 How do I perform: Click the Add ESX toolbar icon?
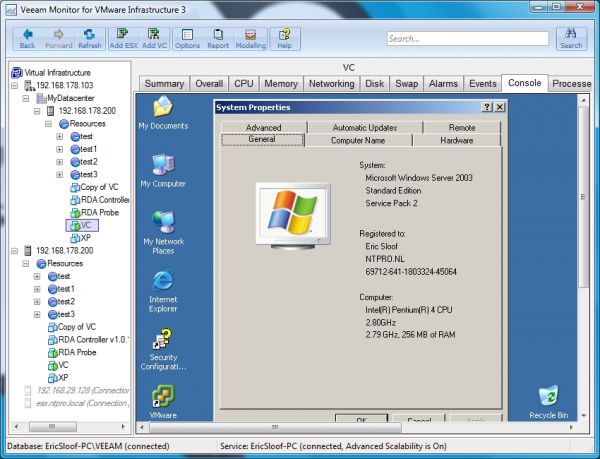point(123,39)
